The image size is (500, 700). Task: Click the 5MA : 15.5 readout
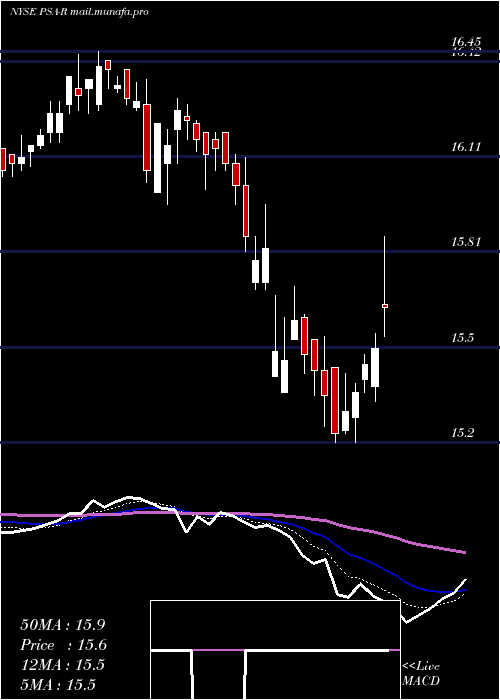pos(58,685)
